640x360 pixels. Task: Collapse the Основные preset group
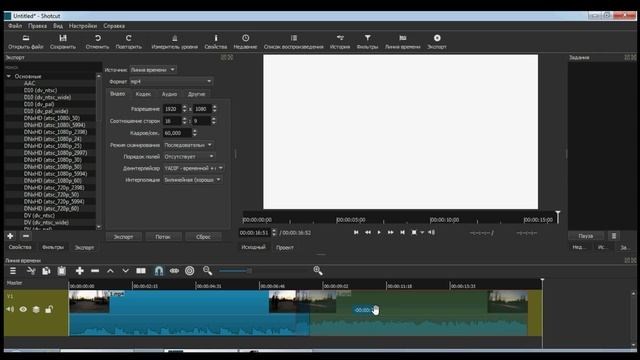[9, 76]
